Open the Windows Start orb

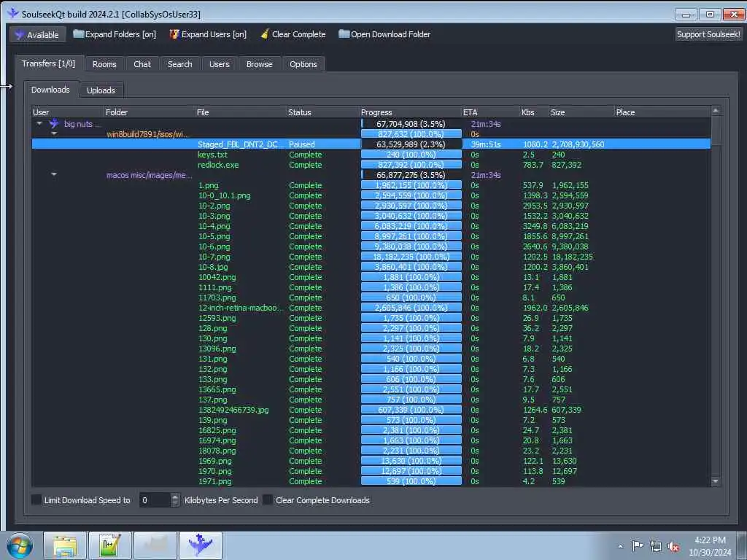[x=20, y=545]
